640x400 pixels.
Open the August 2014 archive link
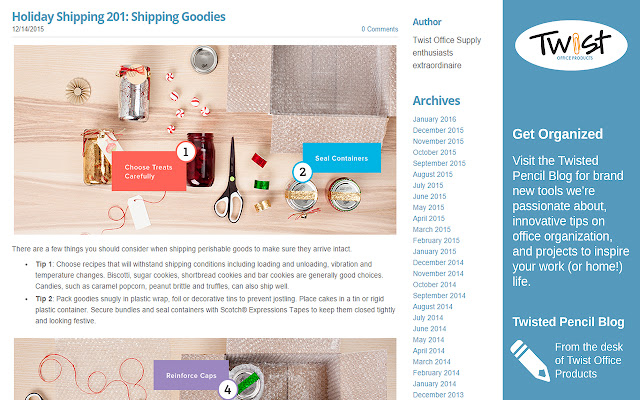click(x=433, y=307)
